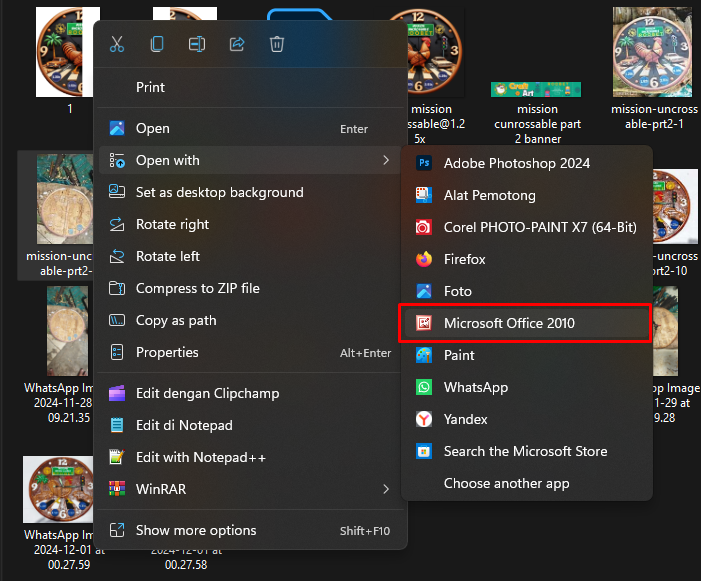Viewport: 701px width, 581px height.
Task: Click the Adobe Photoshop Ps icon
Action: tap(424, 163)
